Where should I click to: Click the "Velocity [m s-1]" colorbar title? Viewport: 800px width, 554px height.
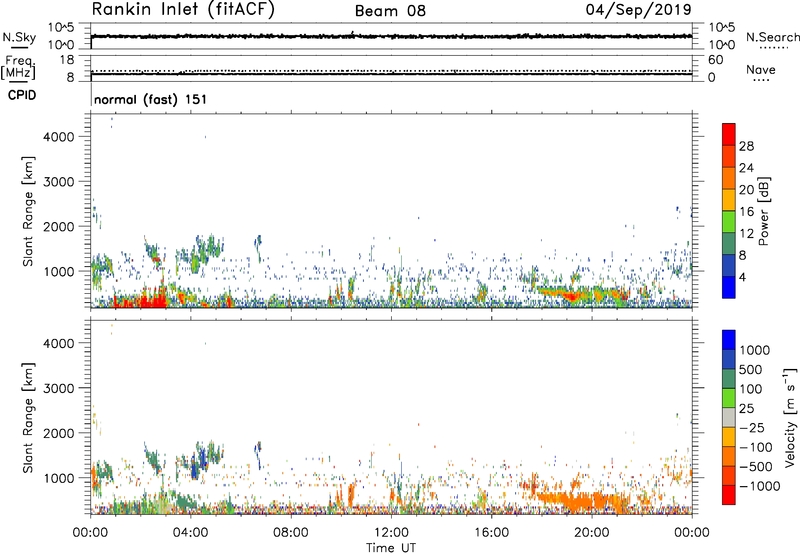(790, 417)
